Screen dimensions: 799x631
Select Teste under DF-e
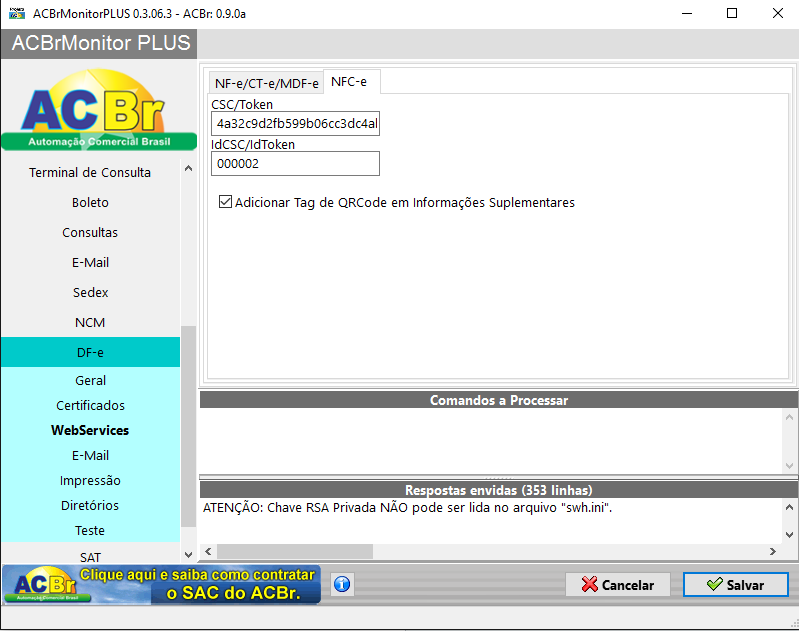click(90, 530)
